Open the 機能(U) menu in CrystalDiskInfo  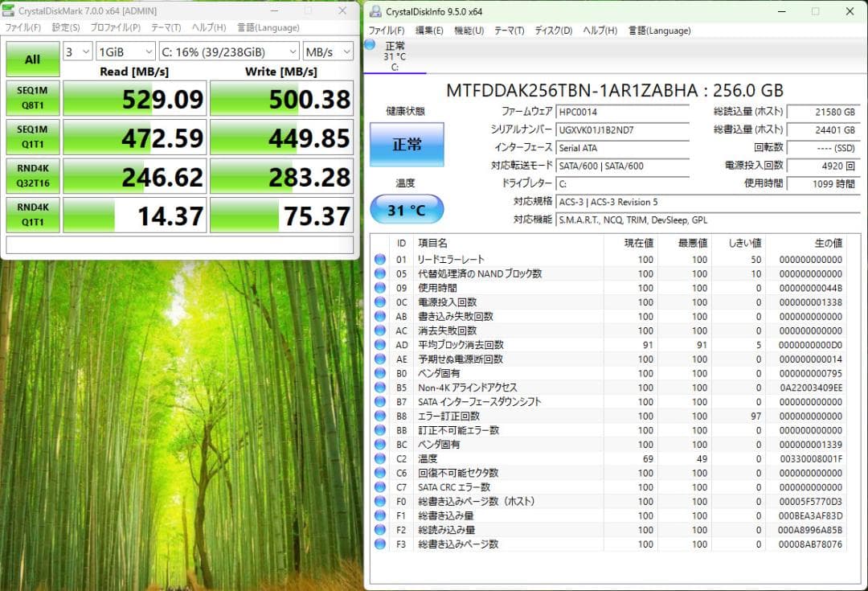(x=467, y=31)
